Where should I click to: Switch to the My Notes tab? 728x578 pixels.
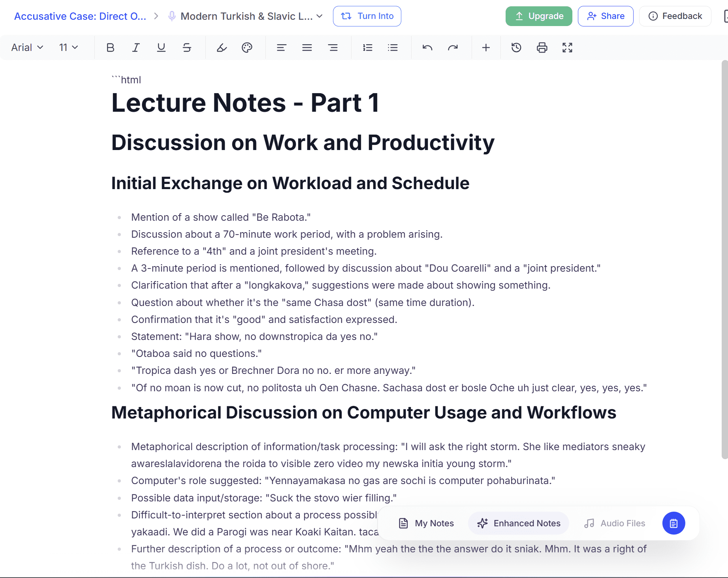426,523
